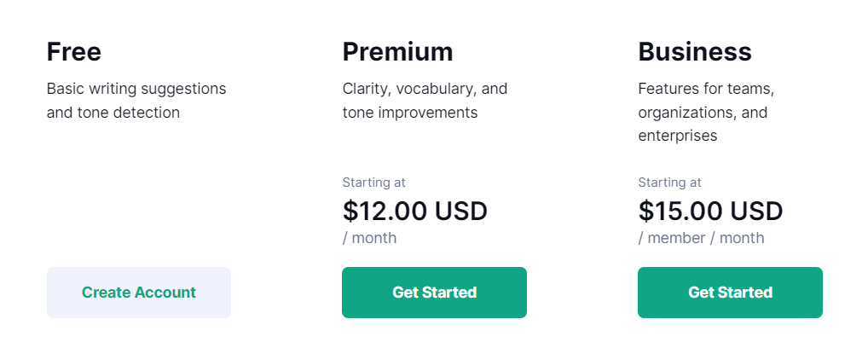The image size is (868, 348).
Task: Click the "Clarity, vocabulary, and" text line
Action: pos(425,88)
